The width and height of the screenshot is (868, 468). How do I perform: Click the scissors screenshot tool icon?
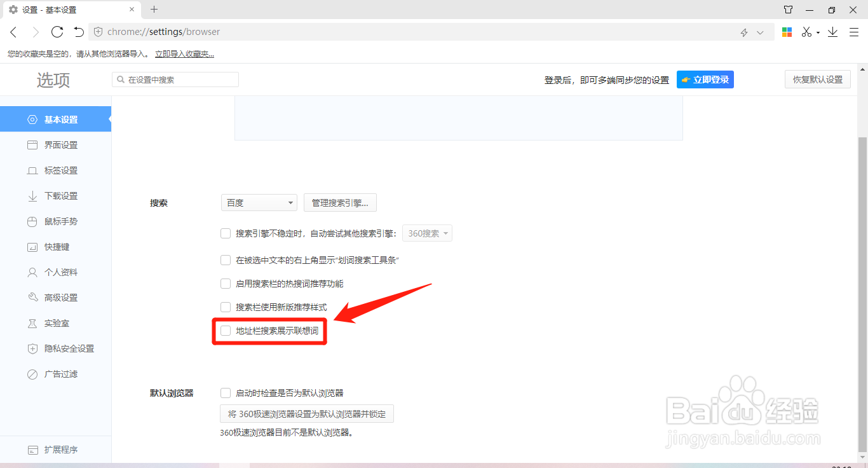point(806,32)
